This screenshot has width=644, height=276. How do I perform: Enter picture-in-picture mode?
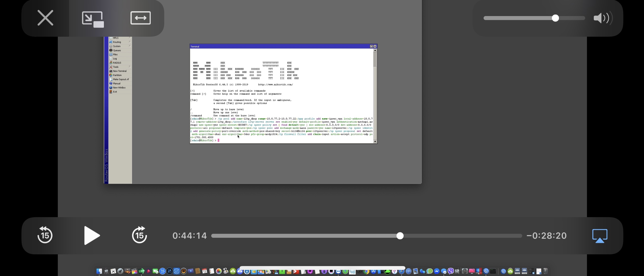pyautogui.click(x=93, y=19)
